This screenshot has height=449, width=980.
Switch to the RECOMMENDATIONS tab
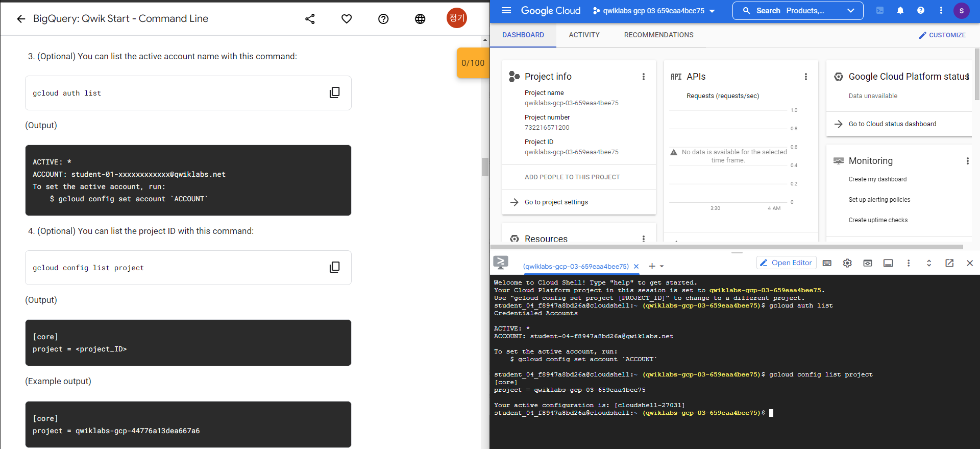(x=659, y=35)
